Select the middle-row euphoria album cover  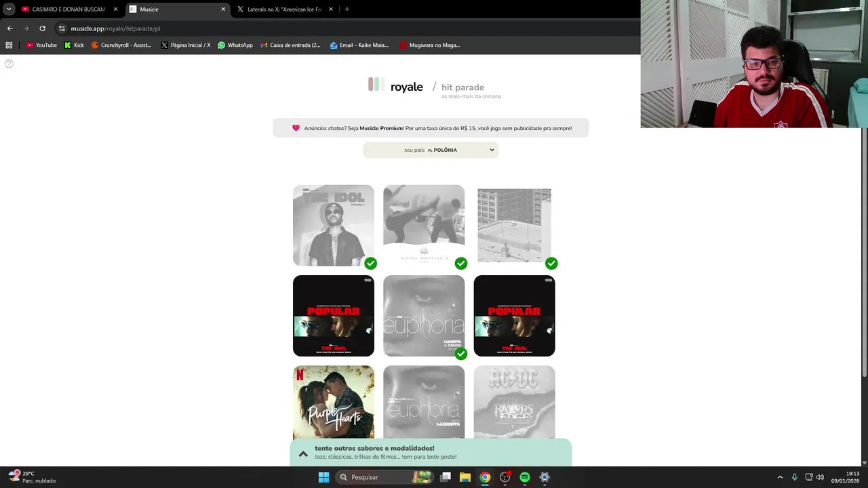[x=424, y=316]
